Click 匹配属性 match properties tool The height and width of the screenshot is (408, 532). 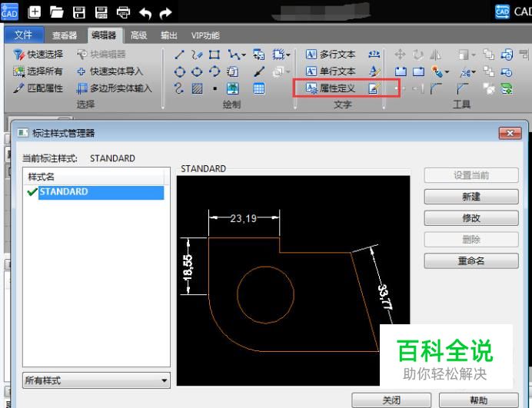39,88
